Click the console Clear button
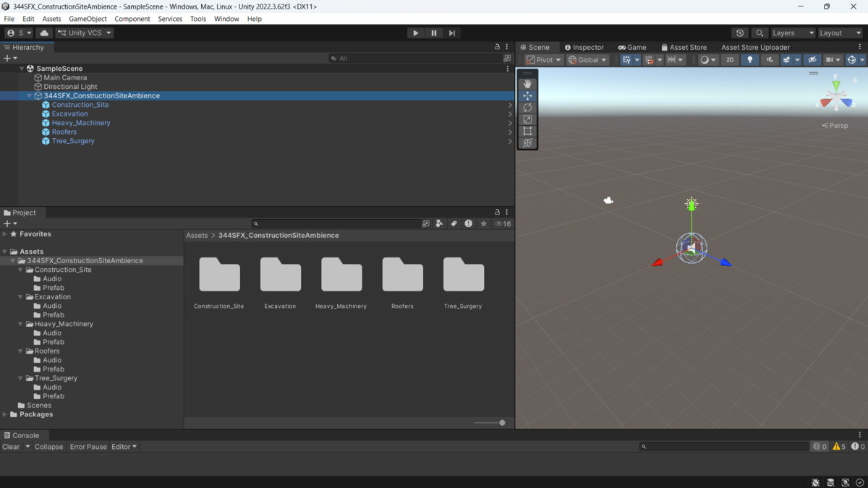Screen dimensions: 868x488 [x=11, y=447]
